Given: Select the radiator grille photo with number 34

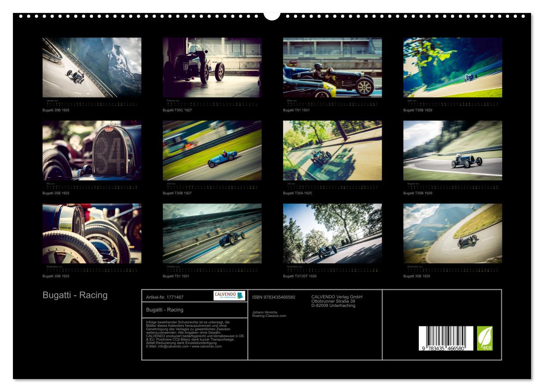Looking at the screenshot, I should [92, 150].
